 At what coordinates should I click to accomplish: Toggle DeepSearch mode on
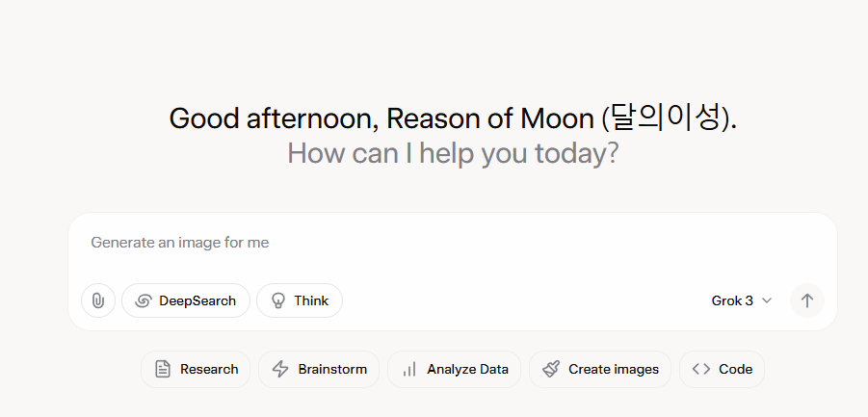click(x=186, y=300)
